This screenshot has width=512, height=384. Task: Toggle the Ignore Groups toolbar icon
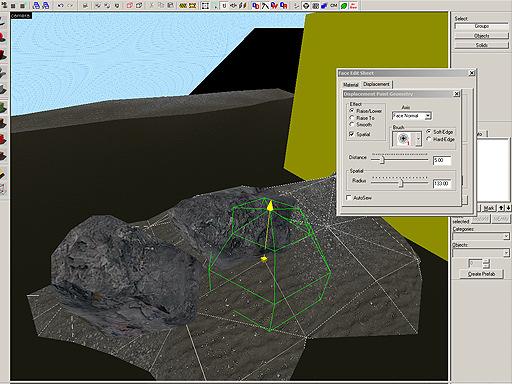coord(117,5)
